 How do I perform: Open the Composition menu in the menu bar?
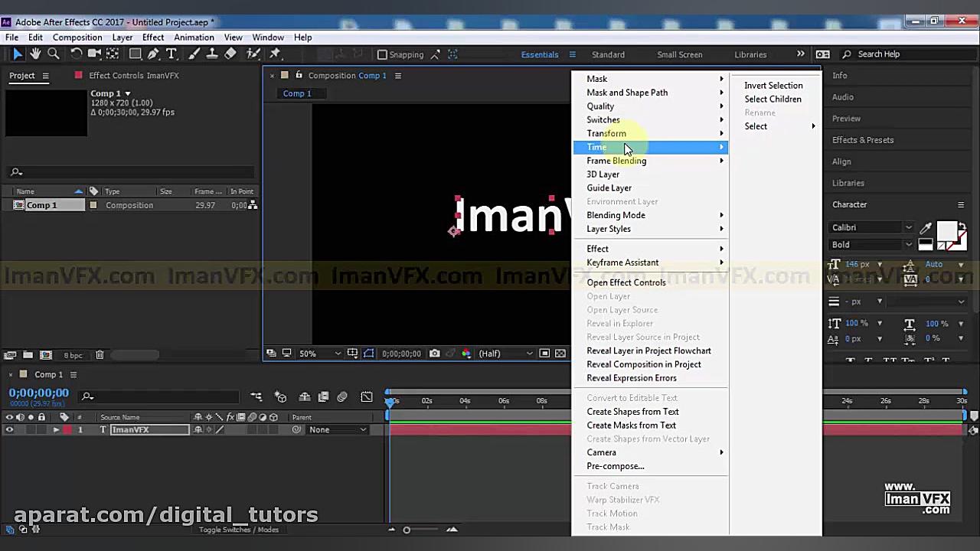tap(79, 37)
